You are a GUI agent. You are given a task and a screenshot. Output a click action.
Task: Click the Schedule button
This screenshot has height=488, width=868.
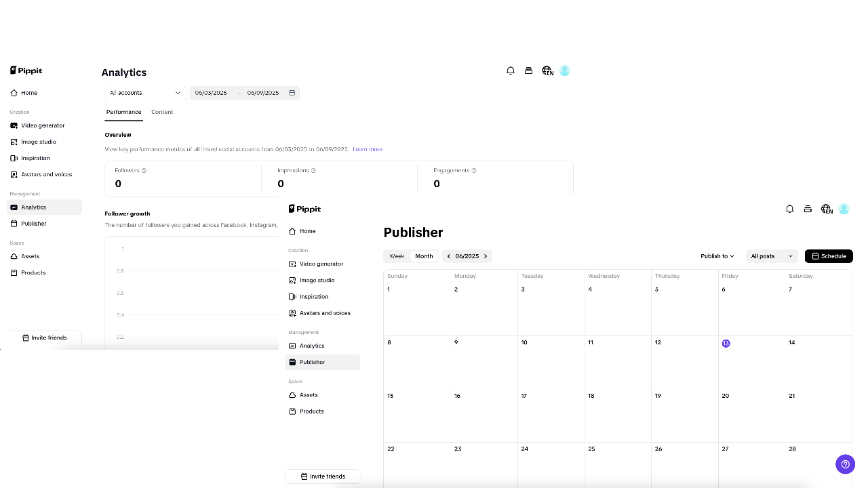[x=829, y=256]
